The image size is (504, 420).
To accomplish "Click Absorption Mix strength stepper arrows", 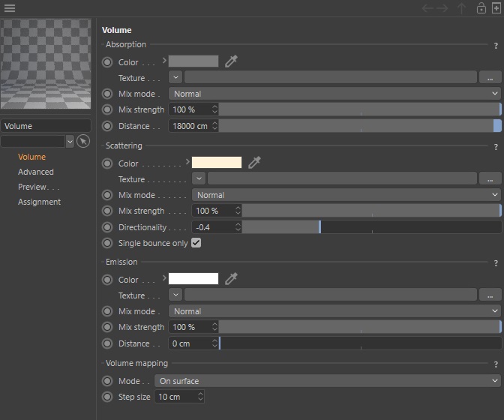I will (x=215, y=109).
